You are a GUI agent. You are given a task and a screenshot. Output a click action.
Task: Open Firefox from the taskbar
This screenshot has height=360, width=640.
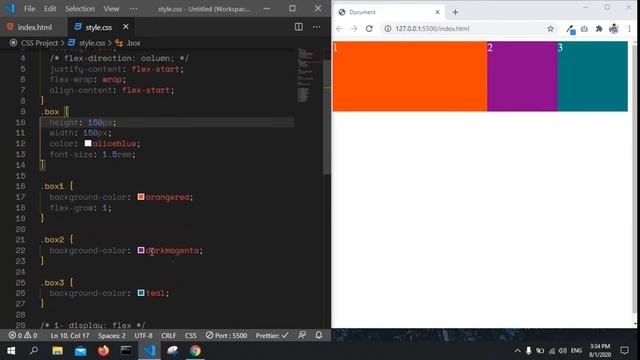pyautogui.click(x=103, y=351)
